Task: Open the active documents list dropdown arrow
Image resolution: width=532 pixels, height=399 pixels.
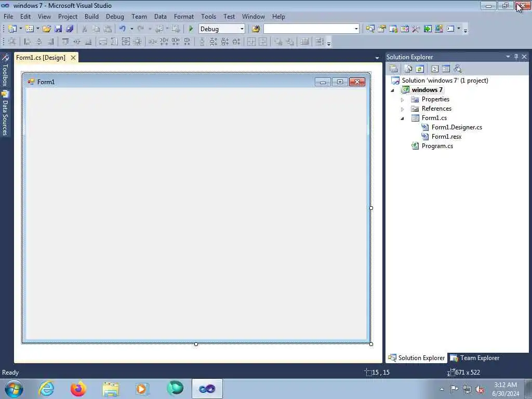Action: coord(377,58)
